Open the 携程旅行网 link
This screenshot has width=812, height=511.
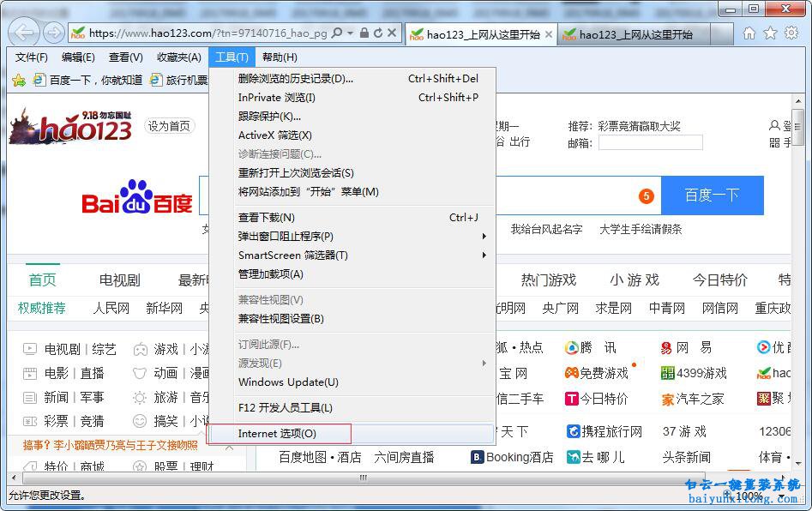tap(611, 431)
